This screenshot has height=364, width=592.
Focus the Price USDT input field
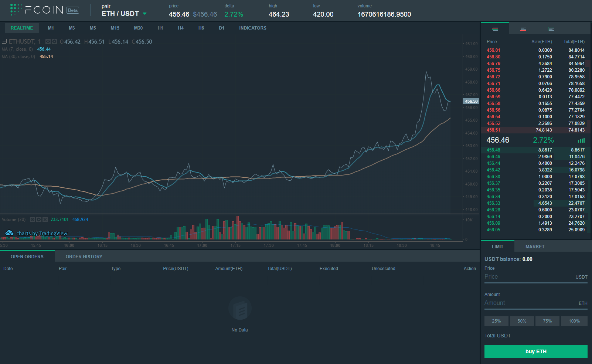[x=536, y=277]
